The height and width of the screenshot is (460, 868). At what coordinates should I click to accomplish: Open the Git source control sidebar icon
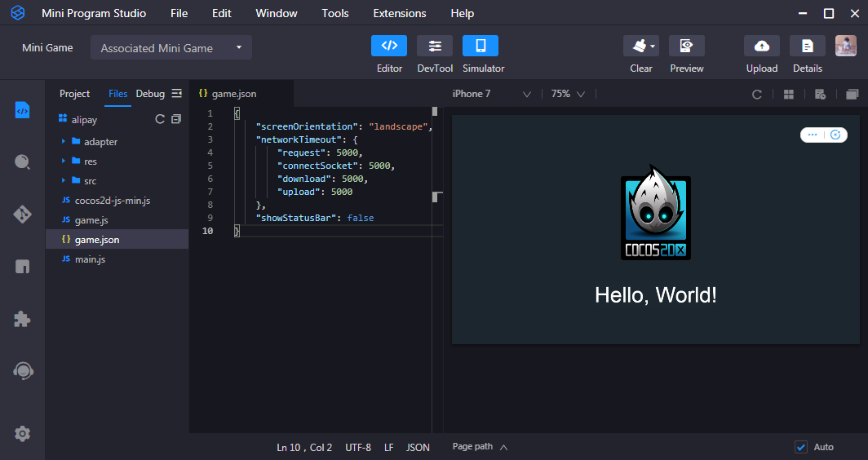(x=22, y=215)
